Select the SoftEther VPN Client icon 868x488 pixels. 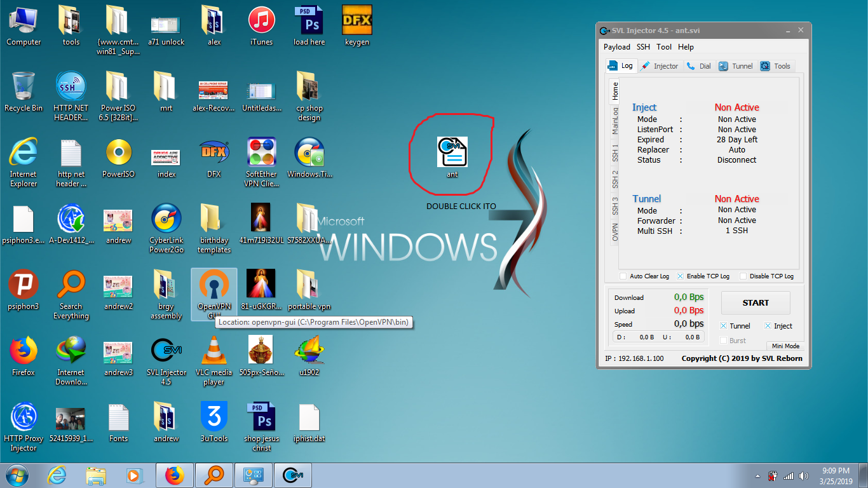pos(261,152)
